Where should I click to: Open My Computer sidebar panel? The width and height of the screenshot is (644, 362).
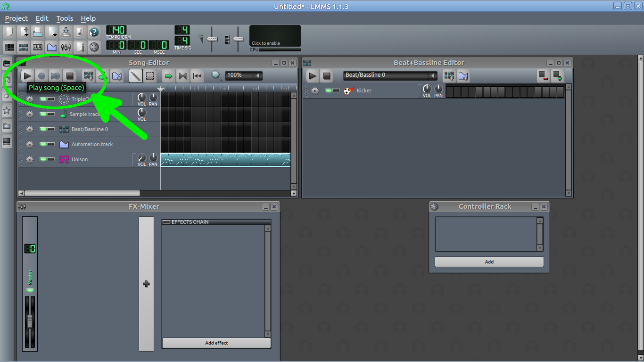(x=7, y=141)
